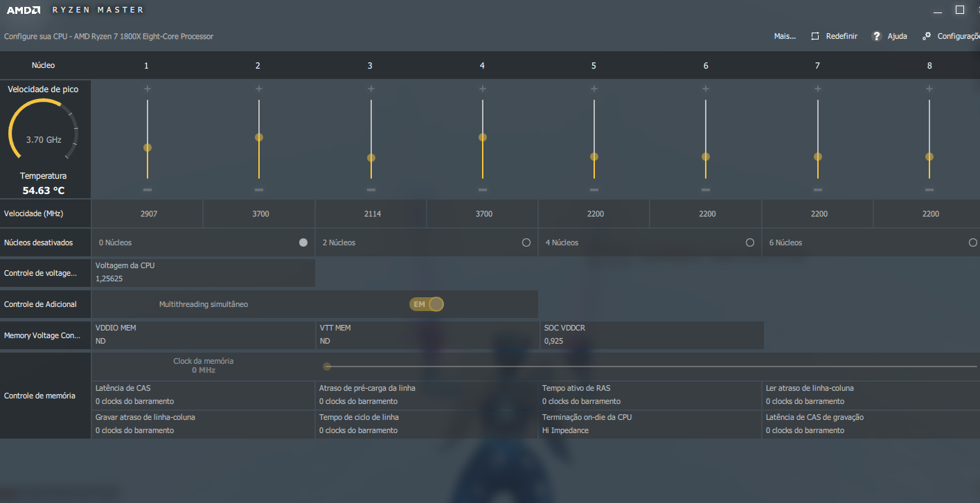This screenshot has width=980, height=503.
Task: Click the peak speed gauge 3.70 GHz
Action: (x=44, y=130)
